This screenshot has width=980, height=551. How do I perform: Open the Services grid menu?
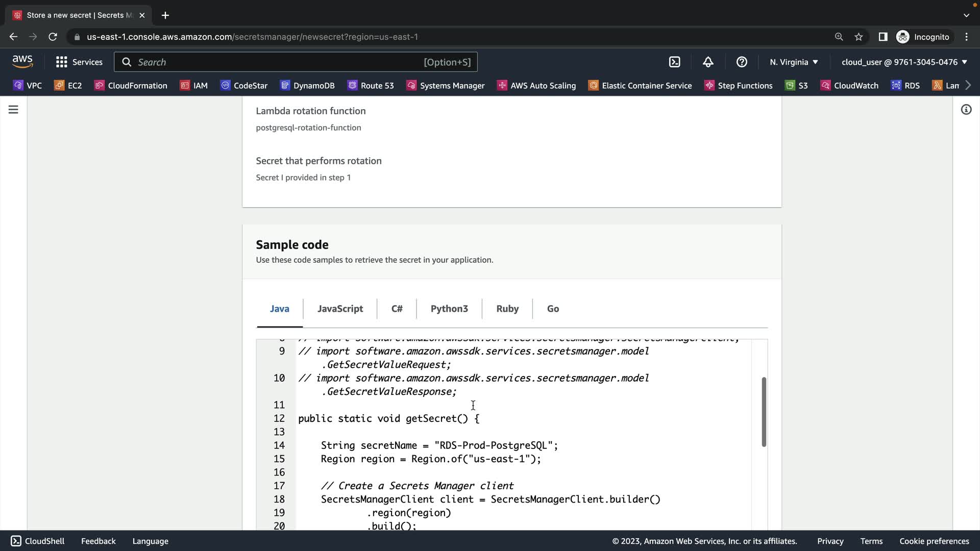[x=79, y=62]
